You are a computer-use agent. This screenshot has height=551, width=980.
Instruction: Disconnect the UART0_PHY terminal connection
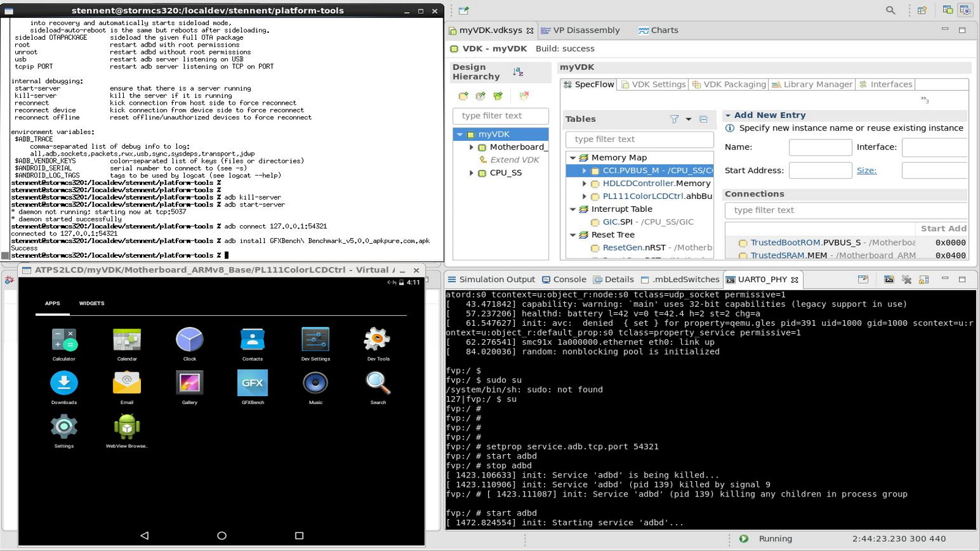(x=907, y=279)
